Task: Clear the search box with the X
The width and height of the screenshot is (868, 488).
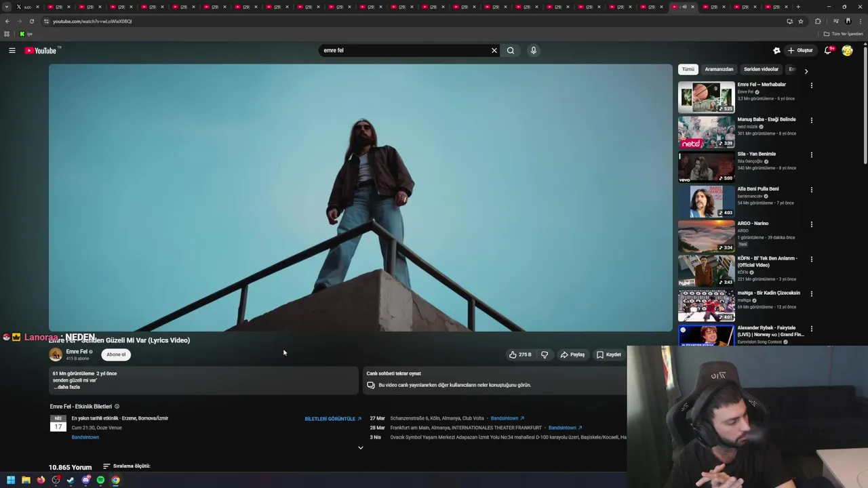Action: click(x=494, y=50)
